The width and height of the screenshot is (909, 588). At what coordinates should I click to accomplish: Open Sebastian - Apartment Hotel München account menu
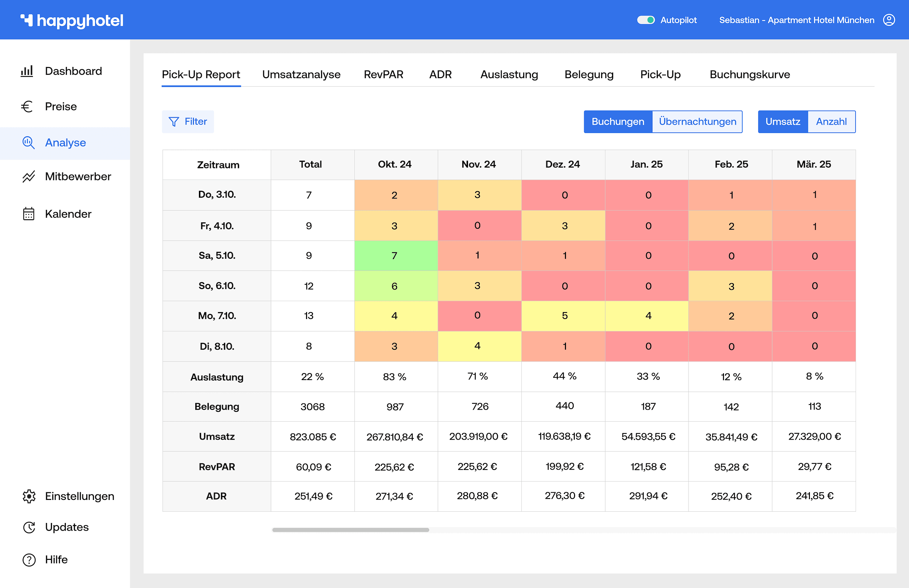[796, 20]
